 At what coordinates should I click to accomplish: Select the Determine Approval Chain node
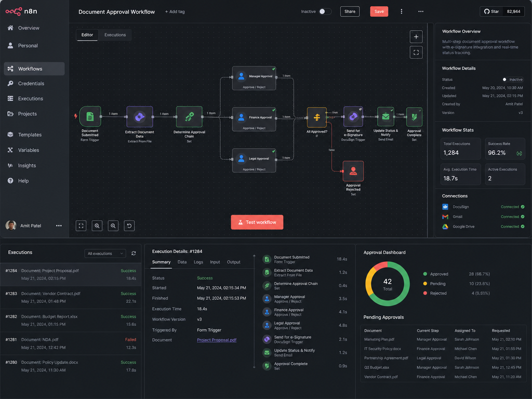coord(189,117)
